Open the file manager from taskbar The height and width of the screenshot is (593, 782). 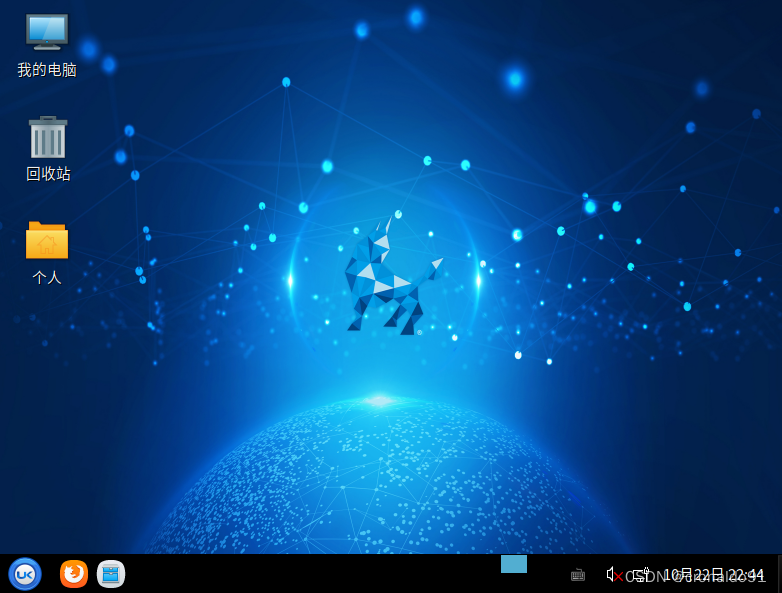pos(111,574)
